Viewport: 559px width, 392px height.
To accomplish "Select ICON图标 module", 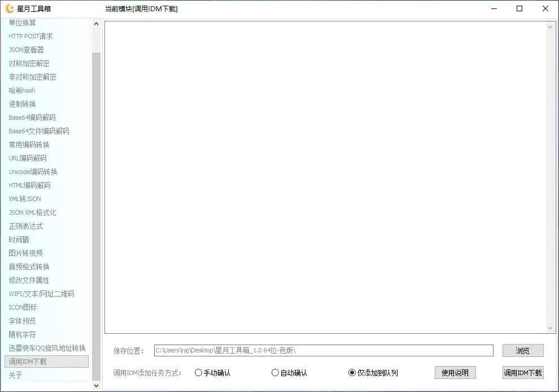I will (23, 307).
